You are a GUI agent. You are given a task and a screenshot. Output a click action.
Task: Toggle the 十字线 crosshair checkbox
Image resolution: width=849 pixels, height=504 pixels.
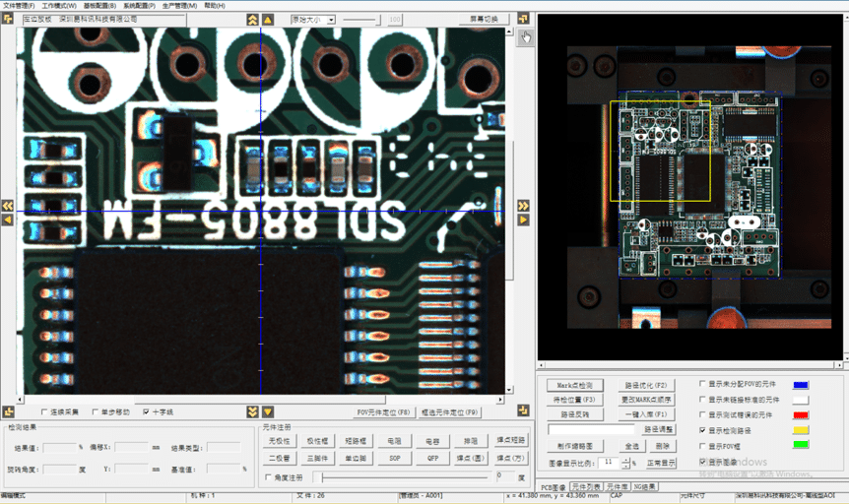[x=147, y=411]
